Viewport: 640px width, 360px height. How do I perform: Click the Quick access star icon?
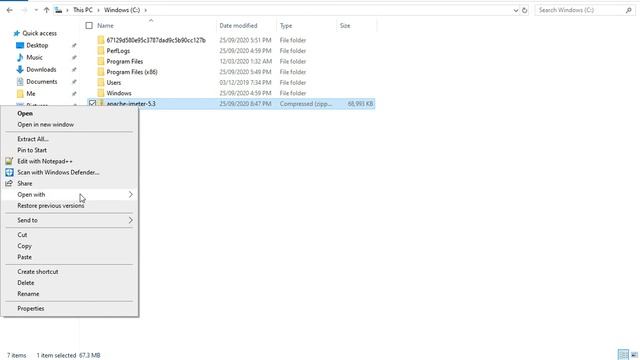click(16, 33)
